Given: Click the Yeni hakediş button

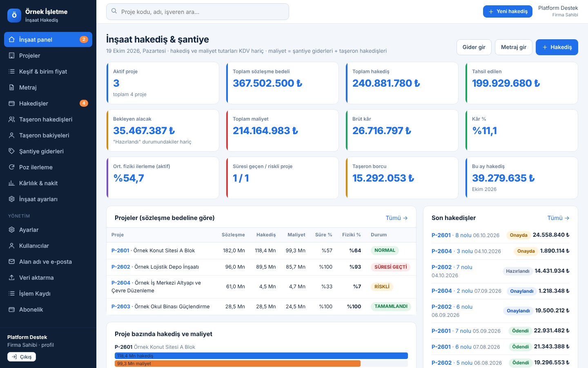Looking at the screenshot, I should pyautogui.click(x=508, y=11).
